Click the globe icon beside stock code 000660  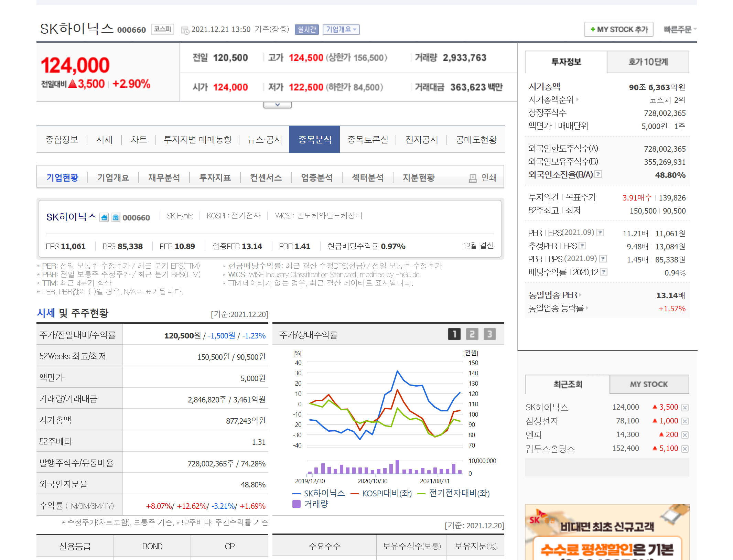[x=116, y=217]
